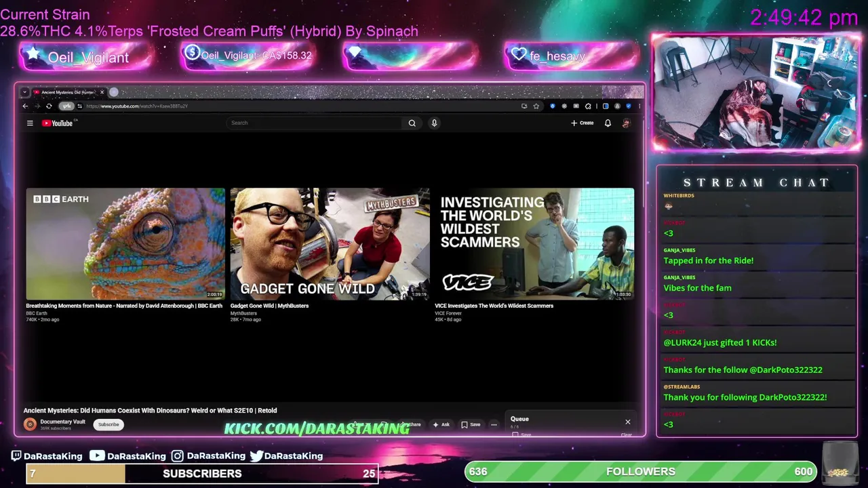
Task: Open more actions ellipsis beside Save button
Action: (x=494, y=424)
